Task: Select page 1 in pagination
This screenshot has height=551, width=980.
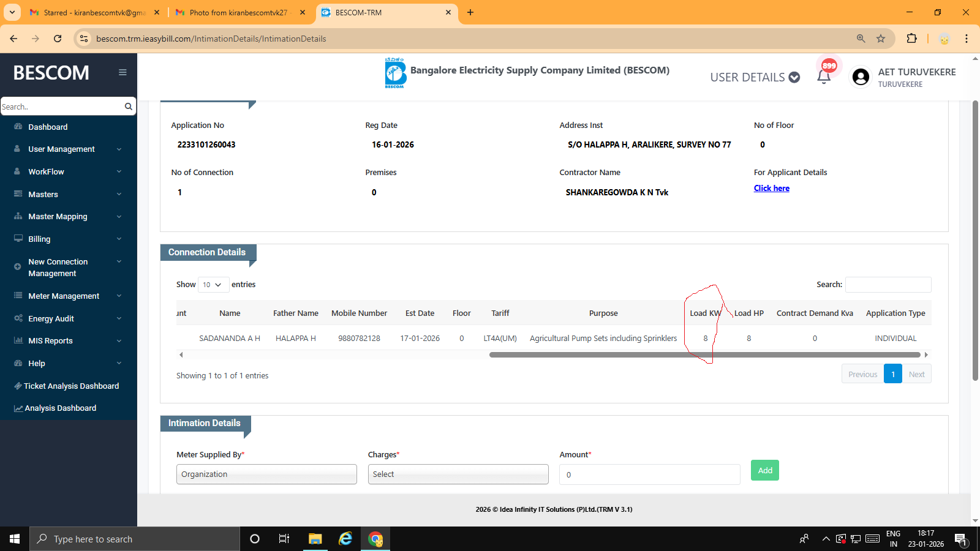Action: [x=893, y=374]
